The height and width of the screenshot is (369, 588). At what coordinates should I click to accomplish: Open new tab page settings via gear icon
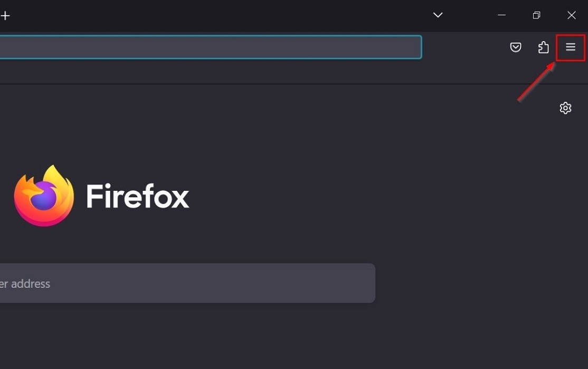click(565, 108)
